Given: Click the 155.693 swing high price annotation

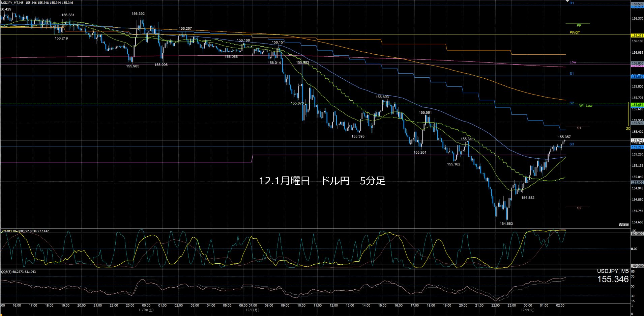Looking at the screenshot, I should (x=382, y=97).
